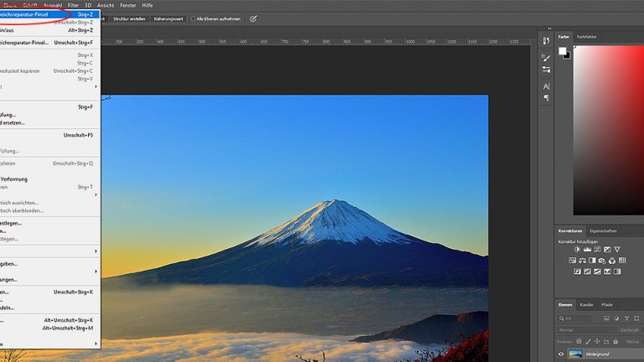Open the layer filter type 'Art' dropdown

(x=577, y=318)
